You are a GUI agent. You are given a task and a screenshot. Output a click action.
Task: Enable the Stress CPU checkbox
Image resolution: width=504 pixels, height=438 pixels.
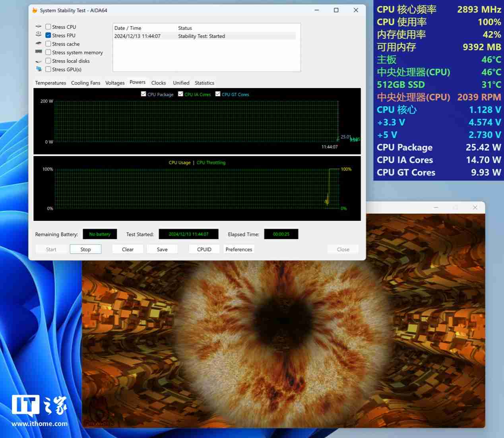(48, 27)
